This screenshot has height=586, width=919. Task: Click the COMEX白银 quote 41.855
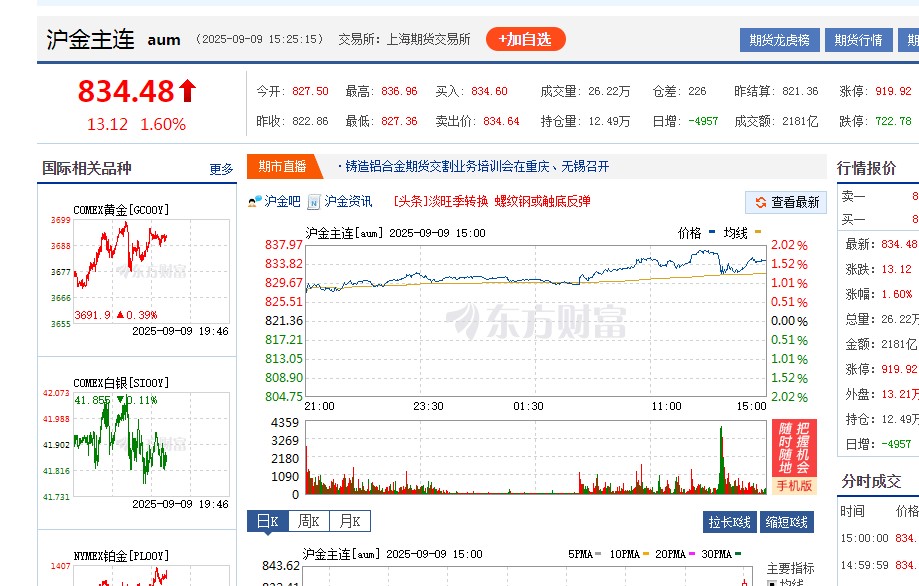click(x=92, y=400)
